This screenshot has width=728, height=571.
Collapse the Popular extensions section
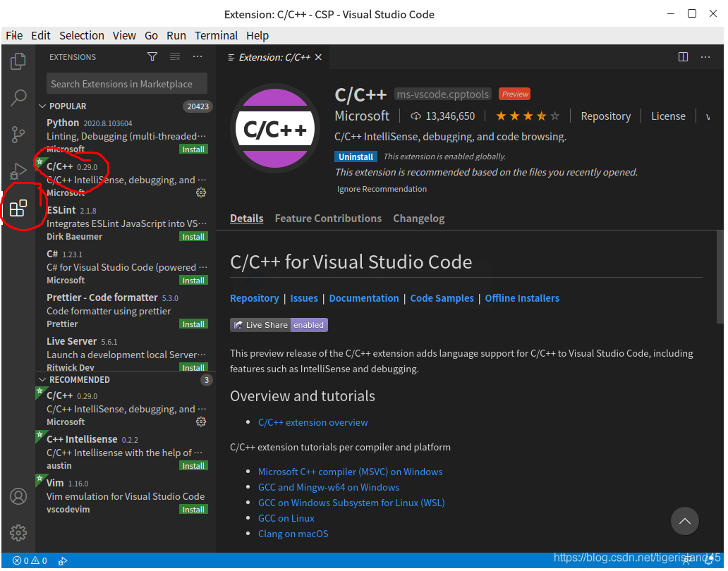pyautogui.click(x=42, y=106)
